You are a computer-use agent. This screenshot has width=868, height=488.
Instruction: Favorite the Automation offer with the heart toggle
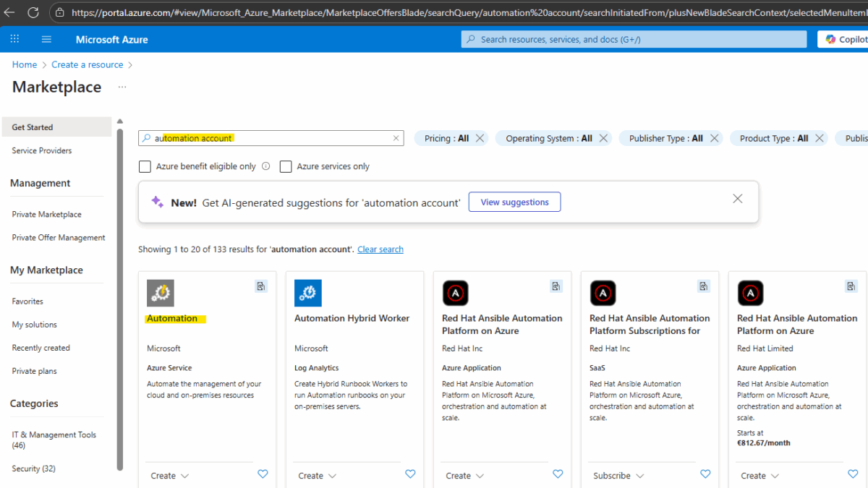click(263, 474)
